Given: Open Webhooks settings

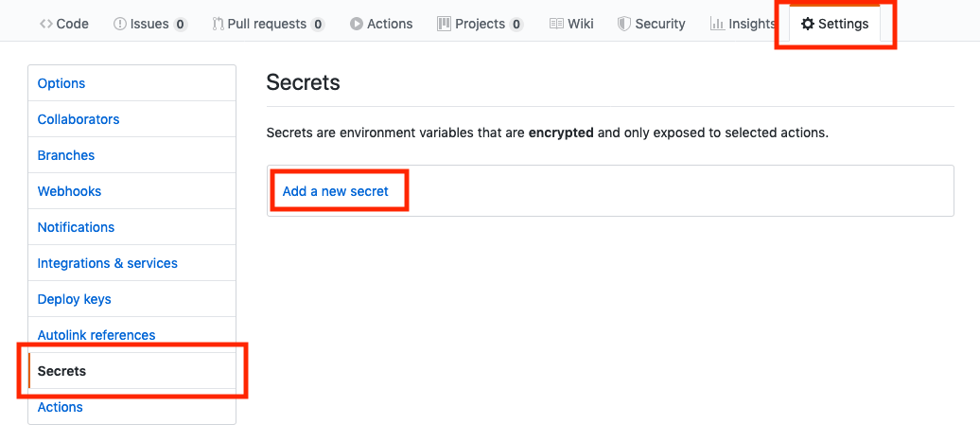Looking at the screenshot, I should (x=131, y=190).
